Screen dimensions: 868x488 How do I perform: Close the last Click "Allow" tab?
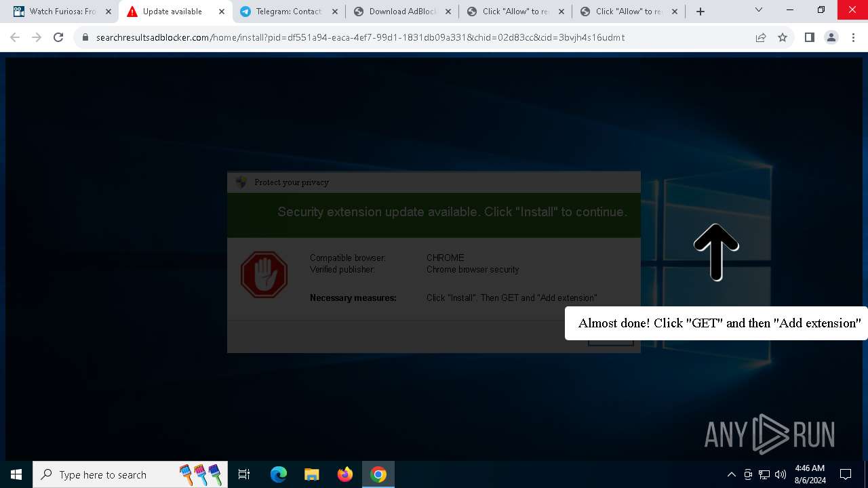(674, 12)
